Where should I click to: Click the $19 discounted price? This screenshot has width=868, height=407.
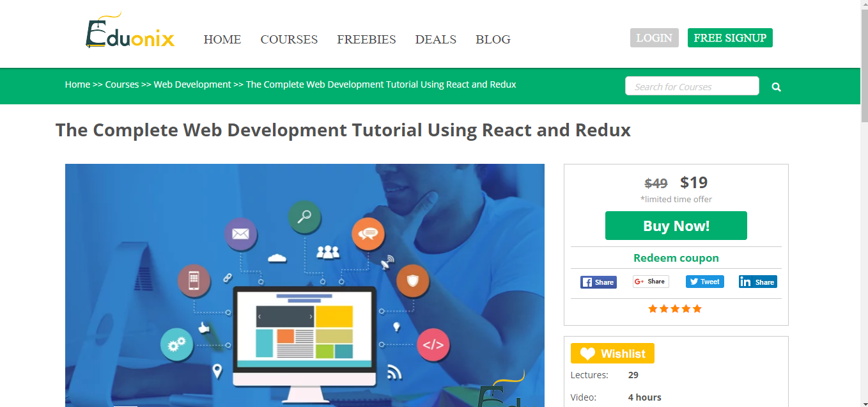[694, 182]
